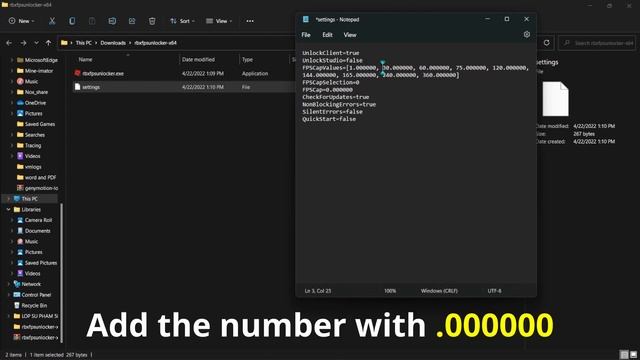Open the See more (three dots) menu

click(x=250, y=21)
